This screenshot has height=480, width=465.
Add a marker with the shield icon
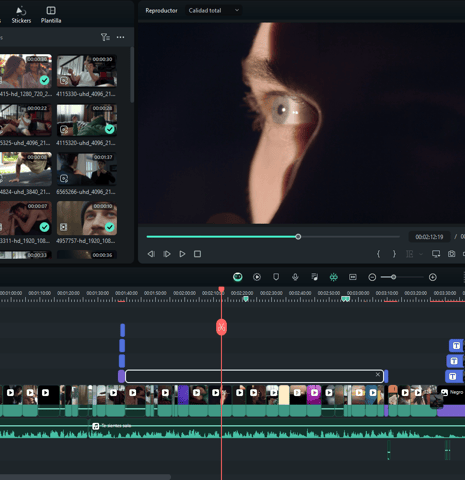point(276,277)
